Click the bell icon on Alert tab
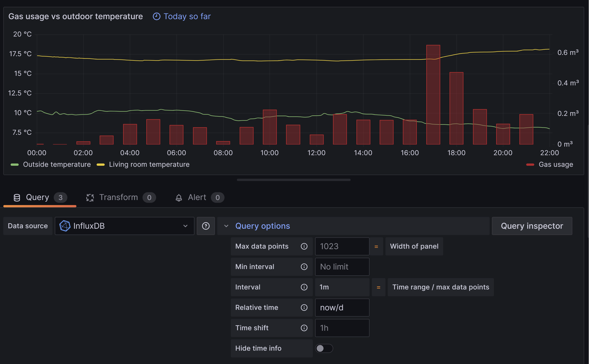 179,197
